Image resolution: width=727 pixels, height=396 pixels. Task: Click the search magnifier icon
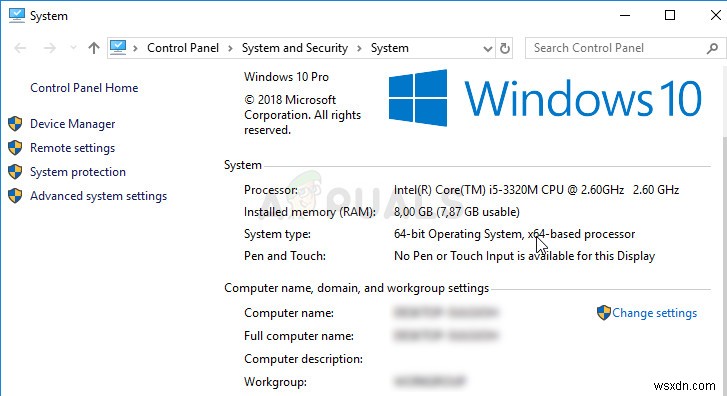712,48
